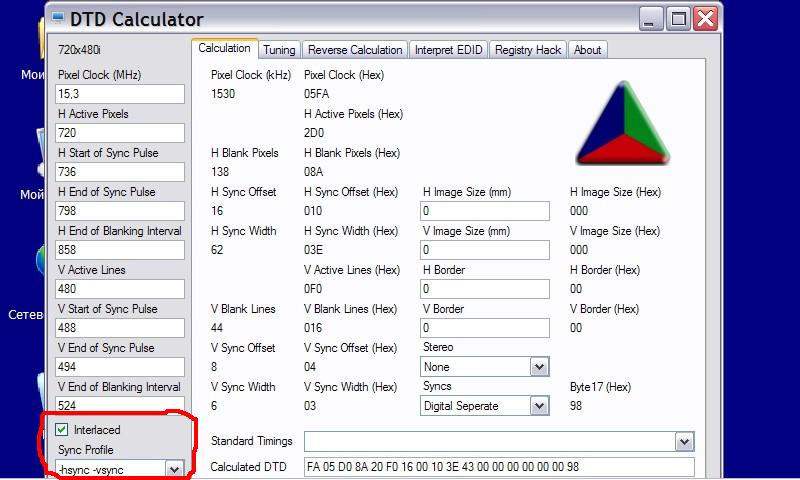Screen dimensions: 800x480
Task: Open the About tab
Action: click(x=587, y=49)
